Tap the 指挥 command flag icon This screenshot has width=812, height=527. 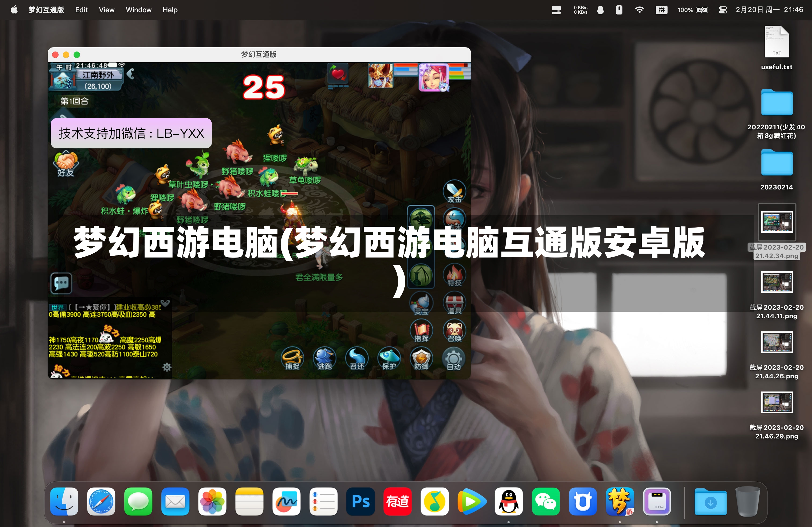(421, 331)
